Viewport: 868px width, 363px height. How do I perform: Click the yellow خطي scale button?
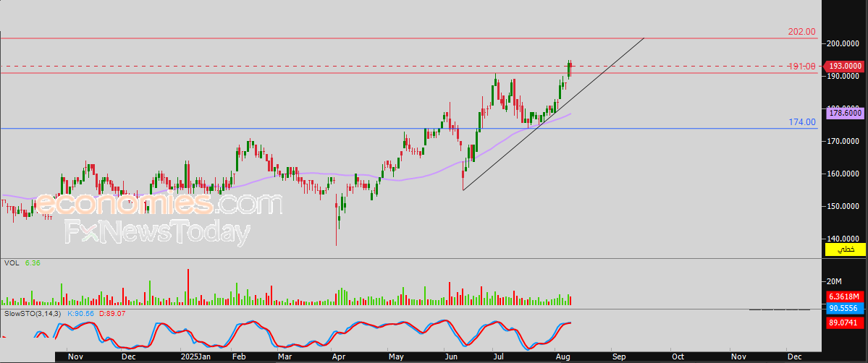coord(846,249)
